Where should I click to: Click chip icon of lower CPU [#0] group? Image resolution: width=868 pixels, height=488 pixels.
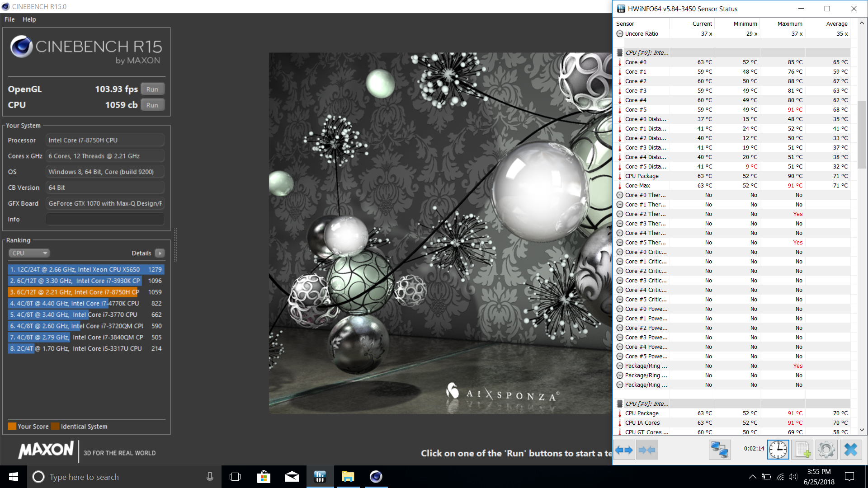[620, 404]
